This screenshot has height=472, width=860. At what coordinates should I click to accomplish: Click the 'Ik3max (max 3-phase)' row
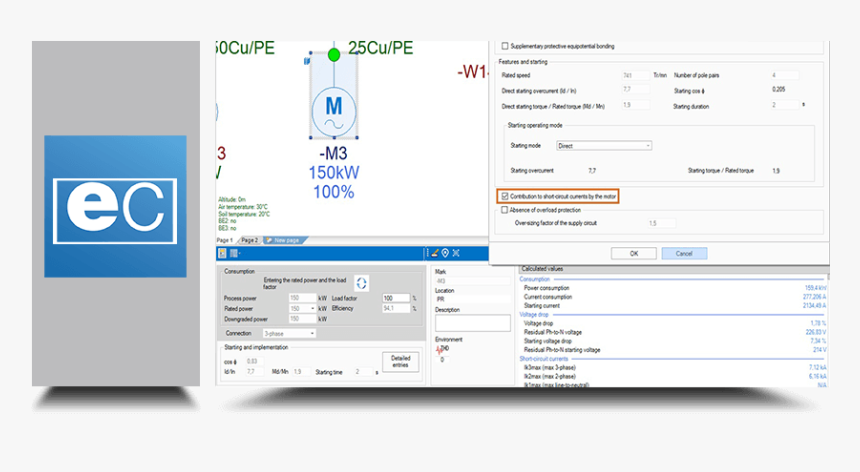pyautogui.click(x=674, y=367)
